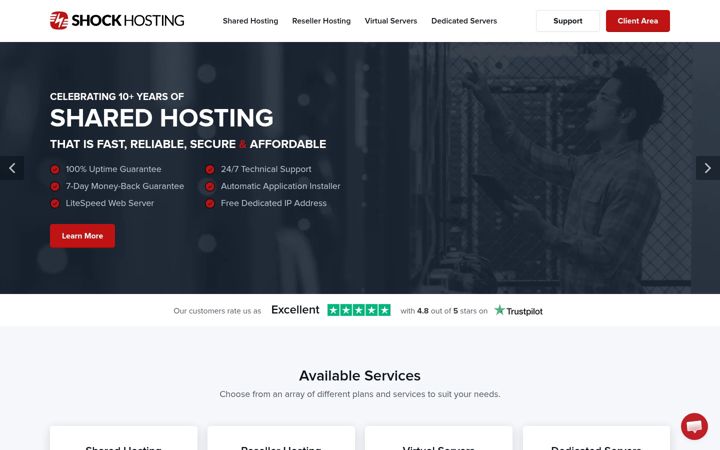Click the "Excellent" rating text
The height and width of the screenshot is (450, 720).
[x=295, y=310]
